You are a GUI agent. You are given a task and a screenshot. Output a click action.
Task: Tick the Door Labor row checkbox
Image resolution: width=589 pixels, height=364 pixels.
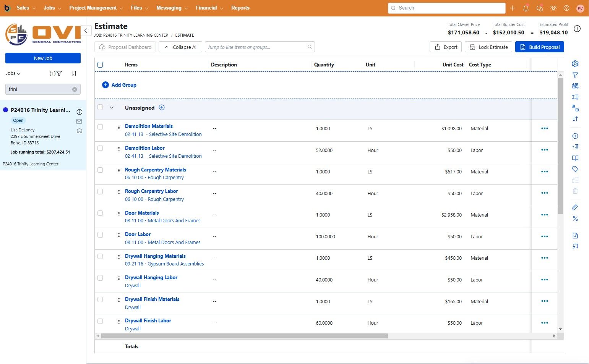point(100,235)
